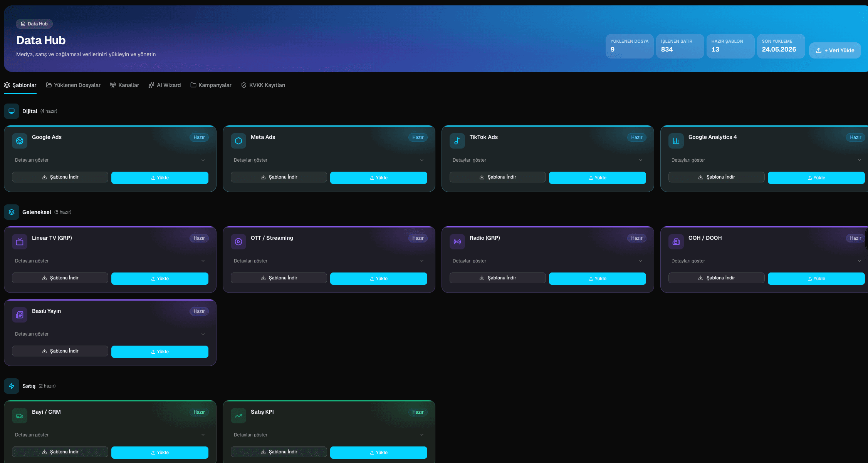This screenshot has height=463, width=868.
Task: Click the Linear TV (GRP) television icon
Action: tap(20, 242)
